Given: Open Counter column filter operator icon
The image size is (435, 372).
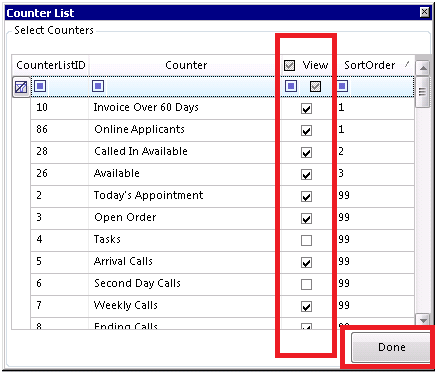Looking at the screenshot, I should [x=98, y=87].
